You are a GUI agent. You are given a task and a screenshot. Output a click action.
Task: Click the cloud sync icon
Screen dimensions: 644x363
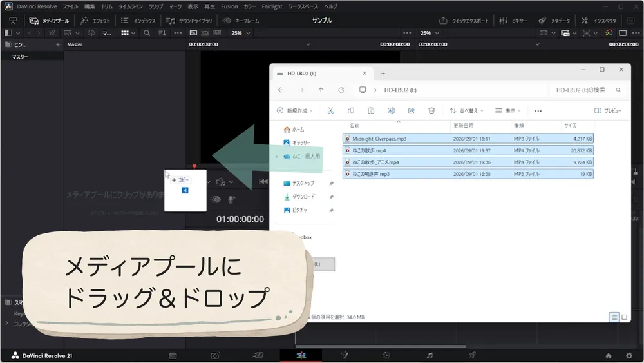91,33
